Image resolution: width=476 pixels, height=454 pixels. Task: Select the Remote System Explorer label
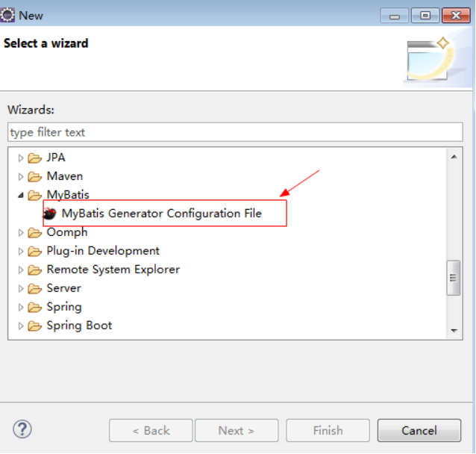[113, 270]
